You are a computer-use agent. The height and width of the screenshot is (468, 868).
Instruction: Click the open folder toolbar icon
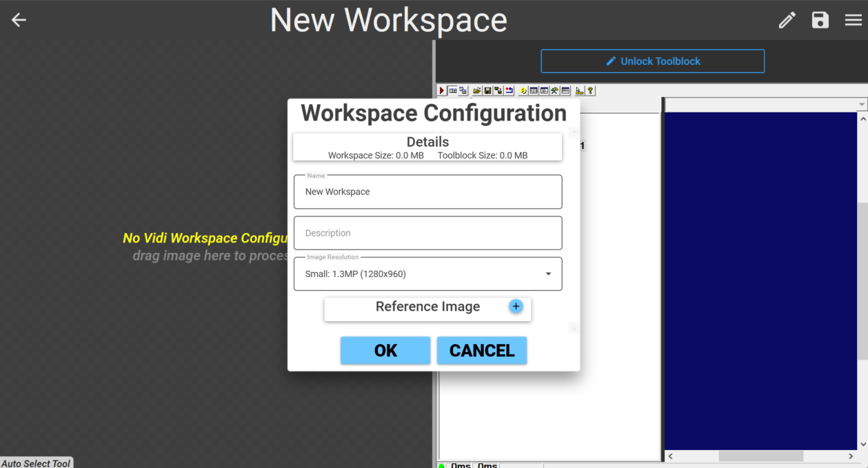[x=476, y=91]
